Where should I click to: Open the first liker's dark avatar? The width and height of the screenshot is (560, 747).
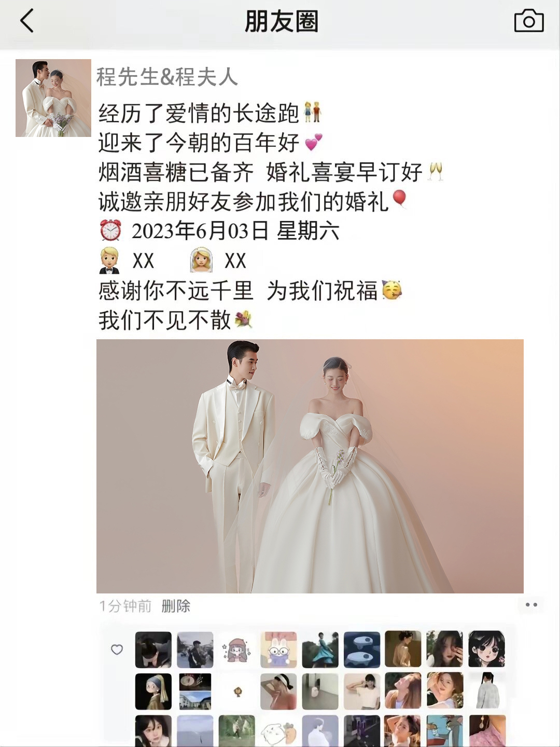[153, 649]
